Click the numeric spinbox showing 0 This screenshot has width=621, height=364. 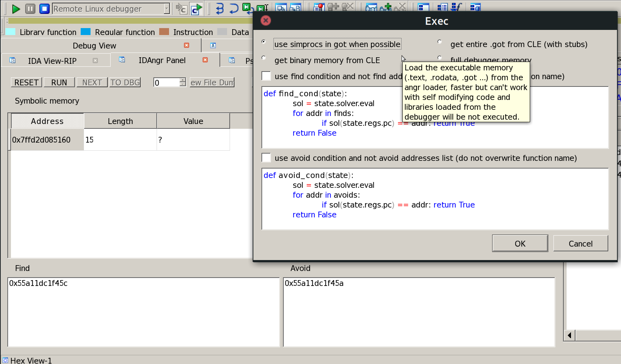pos(166,82)
